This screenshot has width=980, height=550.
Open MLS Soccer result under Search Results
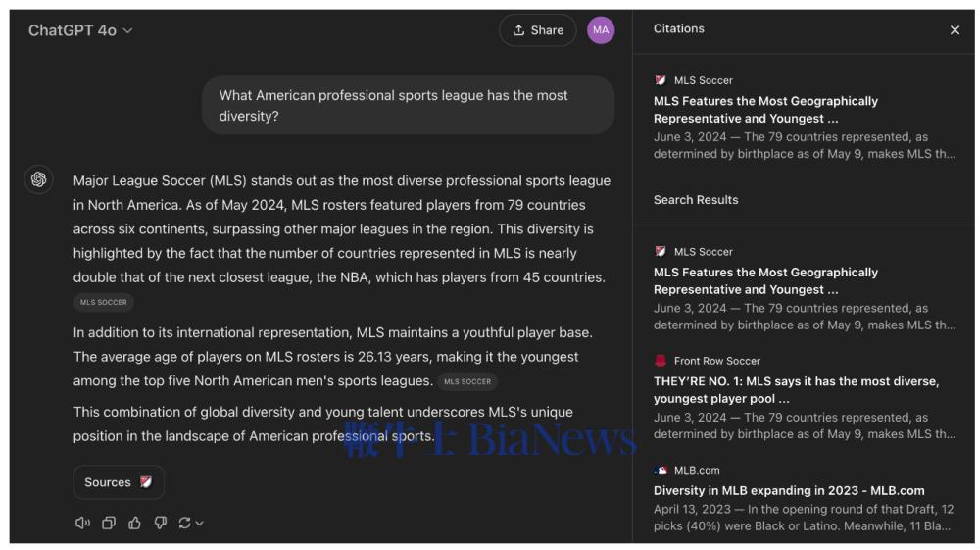click(x=765, y=280)
